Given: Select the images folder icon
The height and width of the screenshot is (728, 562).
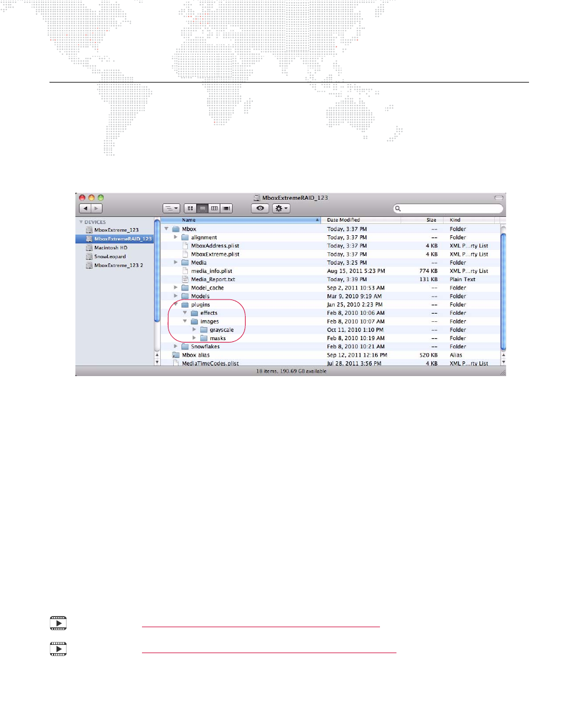Looking at the screenshot, I should click(x=194, y=321).
